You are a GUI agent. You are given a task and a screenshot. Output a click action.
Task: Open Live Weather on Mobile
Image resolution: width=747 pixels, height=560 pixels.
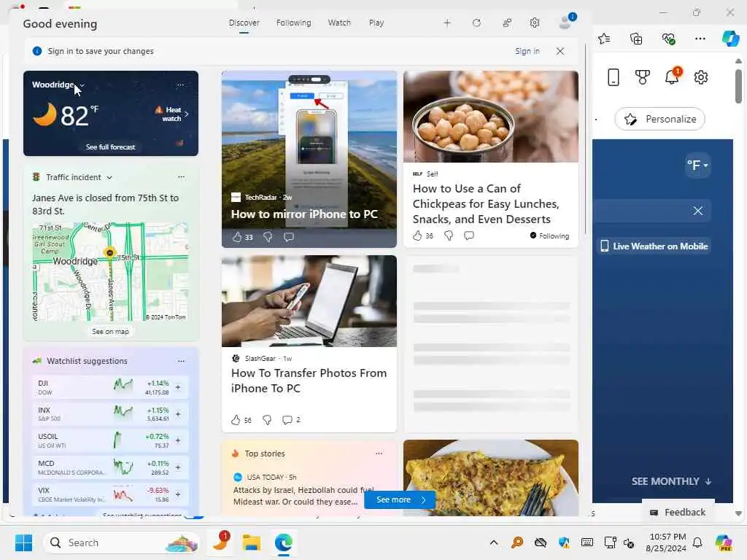click(654, 246)
